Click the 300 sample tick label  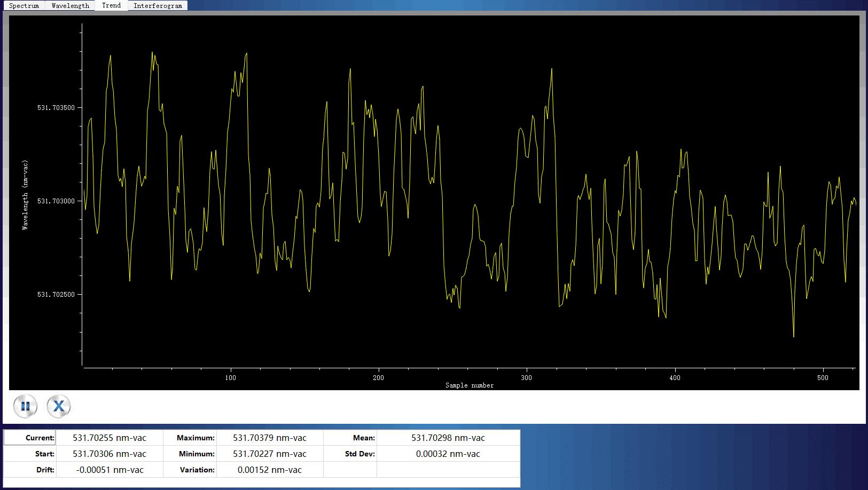coord(527,378)
